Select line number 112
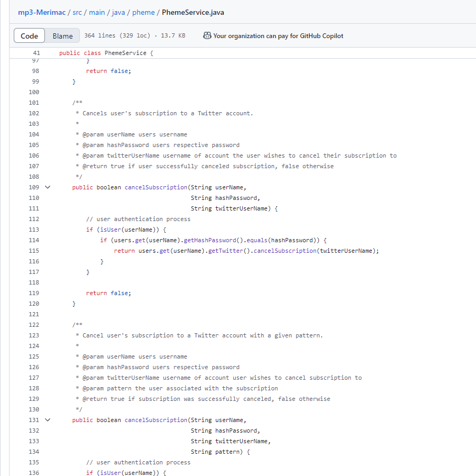The image size is (476, 476). 34,219
